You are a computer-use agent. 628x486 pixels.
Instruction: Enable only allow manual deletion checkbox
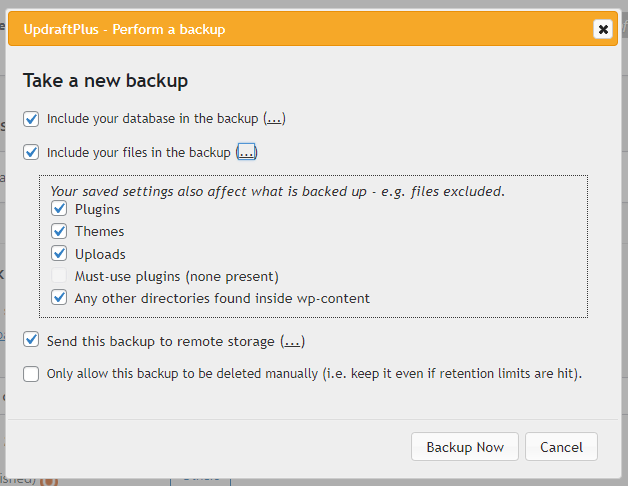click(32, 374)
